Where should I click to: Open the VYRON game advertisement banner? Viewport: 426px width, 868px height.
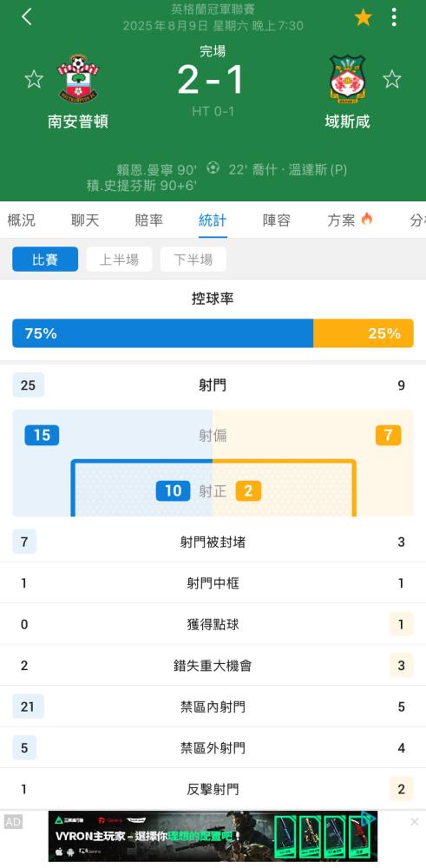213,836
